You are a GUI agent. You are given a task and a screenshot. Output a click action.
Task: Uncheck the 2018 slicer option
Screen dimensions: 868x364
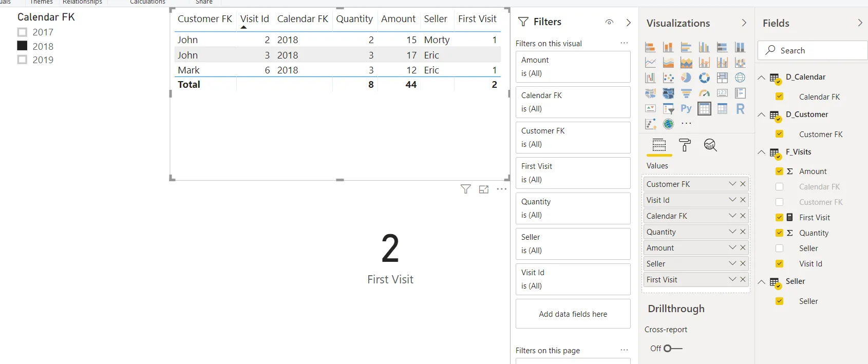(23, 46)
